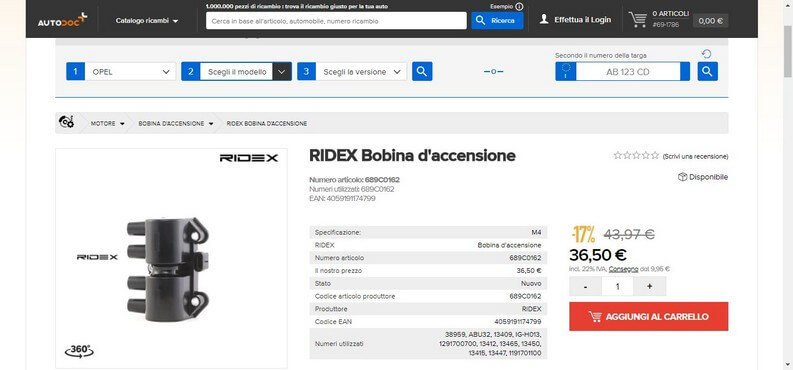Click the Specificazione M4 table row
The width and height of the screenshot is (793, 370).
428,233
